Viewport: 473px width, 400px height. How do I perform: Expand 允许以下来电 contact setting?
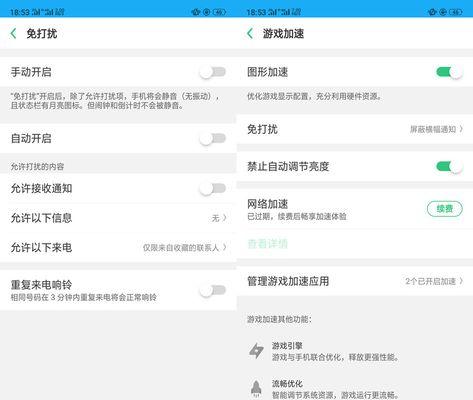coord(118,247)
